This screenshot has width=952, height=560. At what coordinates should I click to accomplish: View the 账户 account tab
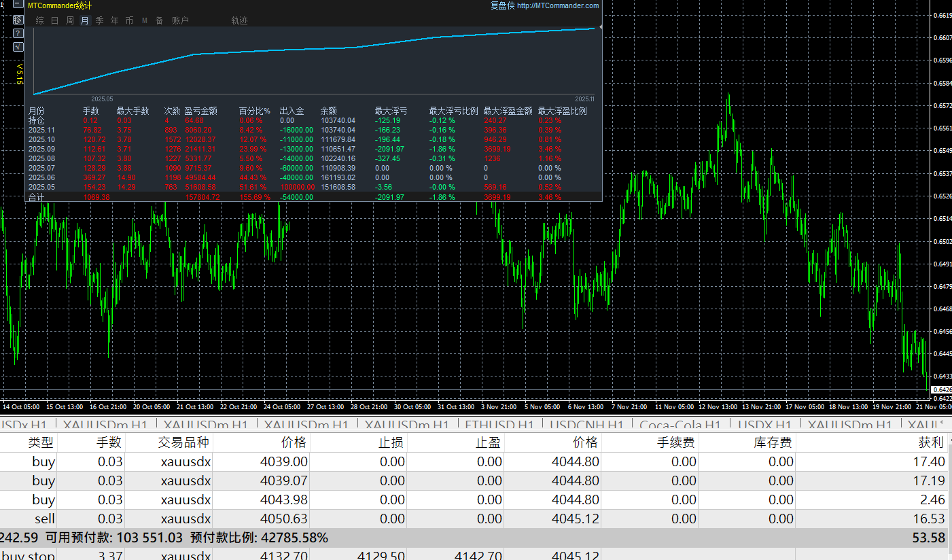point(180,21)
